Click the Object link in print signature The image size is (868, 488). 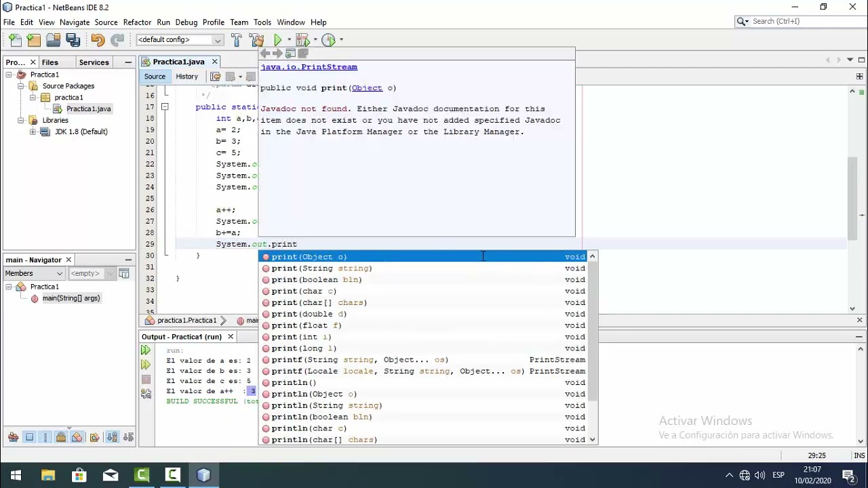367,88
